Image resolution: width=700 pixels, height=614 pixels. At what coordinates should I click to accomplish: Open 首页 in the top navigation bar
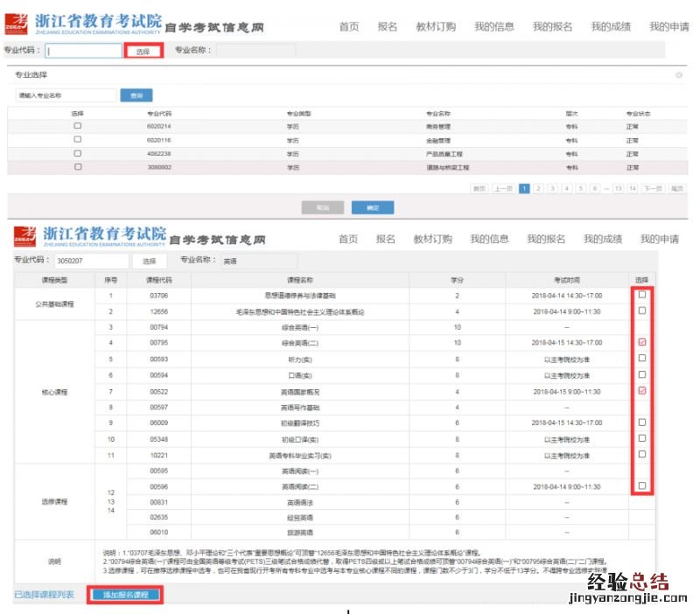coord(349,27)
